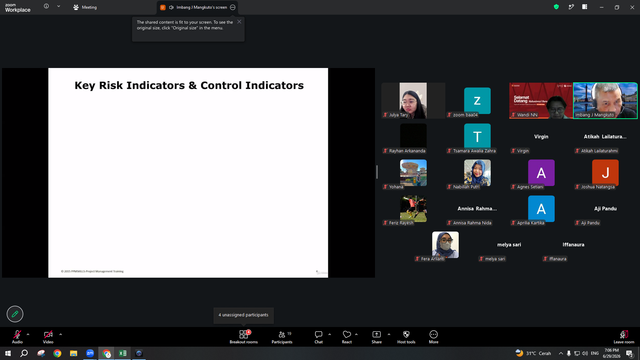Expand chevron next to meeting info

pyautogui.click(x=58, y=7)
